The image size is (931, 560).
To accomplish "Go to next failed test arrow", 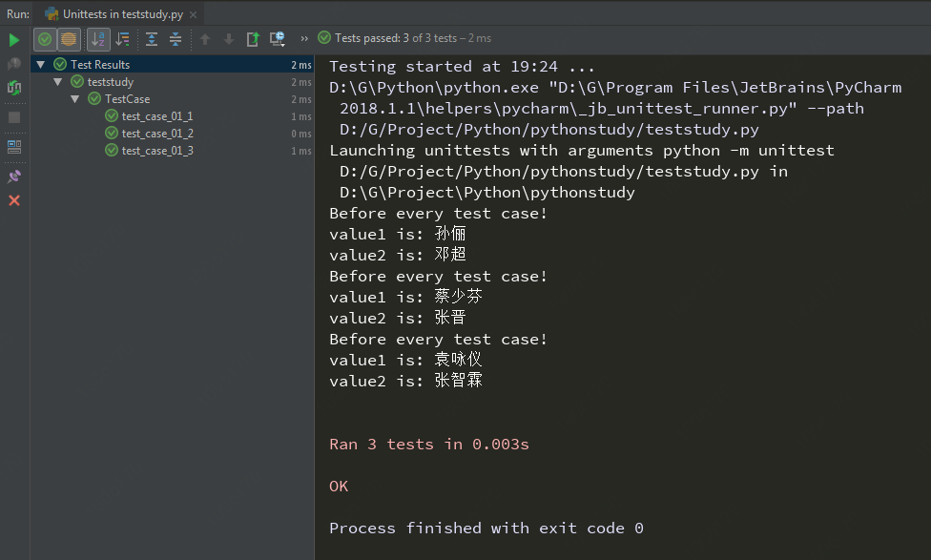I will point(229,40).
